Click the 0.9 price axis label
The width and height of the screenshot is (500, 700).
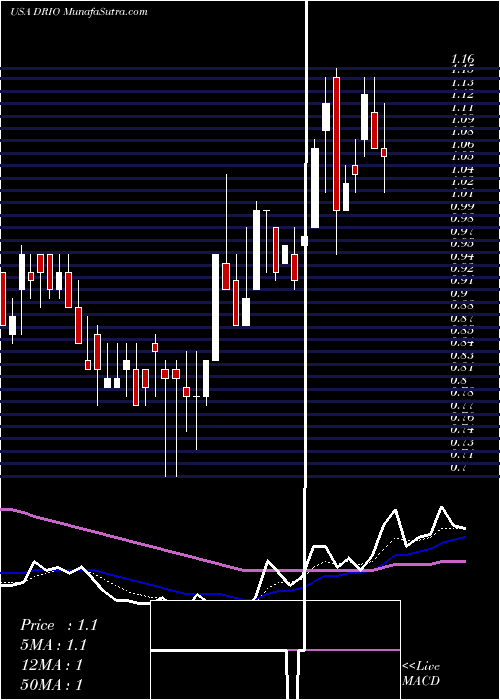(460, 293)
